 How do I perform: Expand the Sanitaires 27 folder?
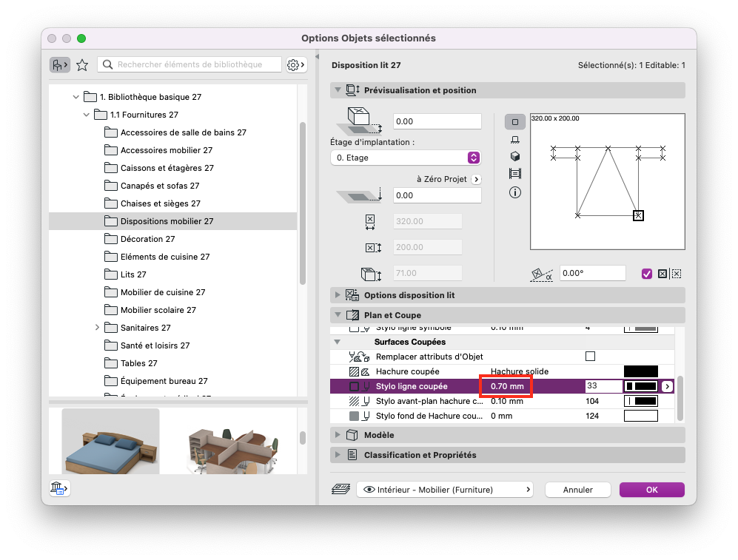click(97, 327)
